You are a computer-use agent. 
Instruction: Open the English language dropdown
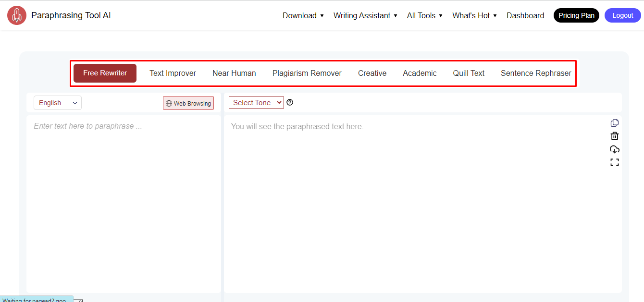[x=58, y=103]
